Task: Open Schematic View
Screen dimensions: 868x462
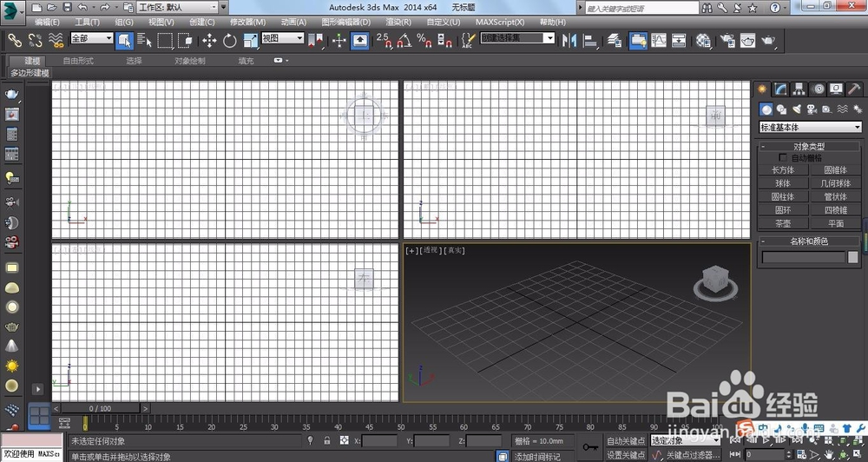Action: pos(679,41)
